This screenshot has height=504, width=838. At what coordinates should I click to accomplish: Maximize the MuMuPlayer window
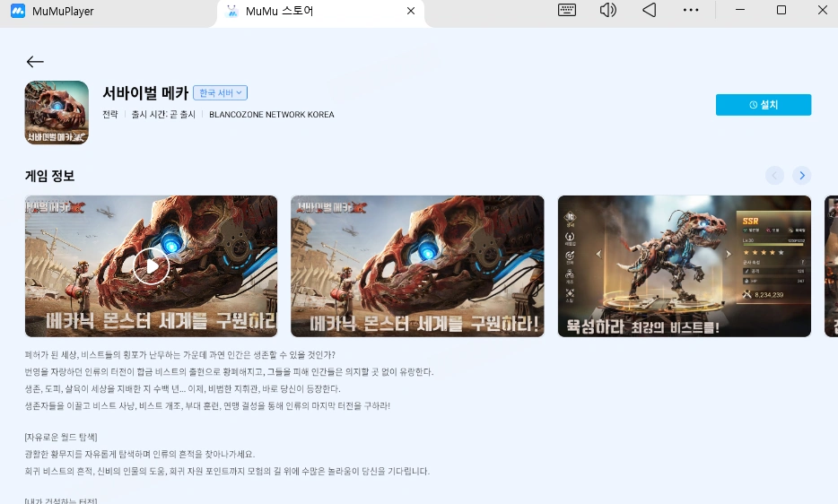[x=781, y=10]
